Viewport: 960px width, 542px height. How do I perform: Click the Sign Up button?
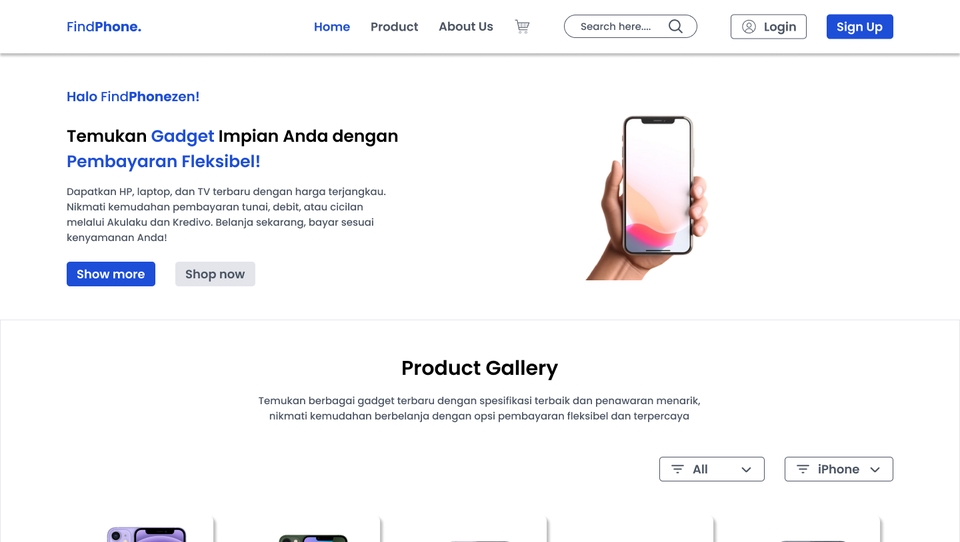point(860,27)
